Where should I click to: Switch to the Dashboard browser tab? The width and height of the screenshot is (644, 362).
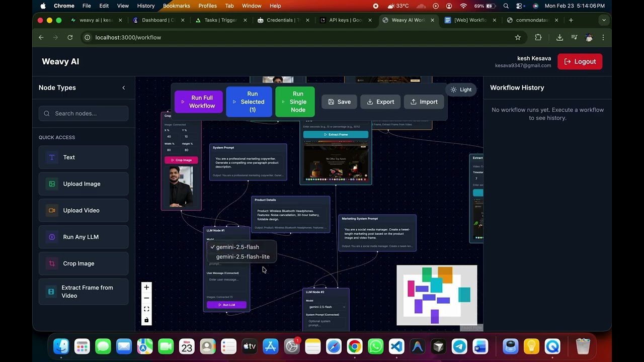(158, 20)
